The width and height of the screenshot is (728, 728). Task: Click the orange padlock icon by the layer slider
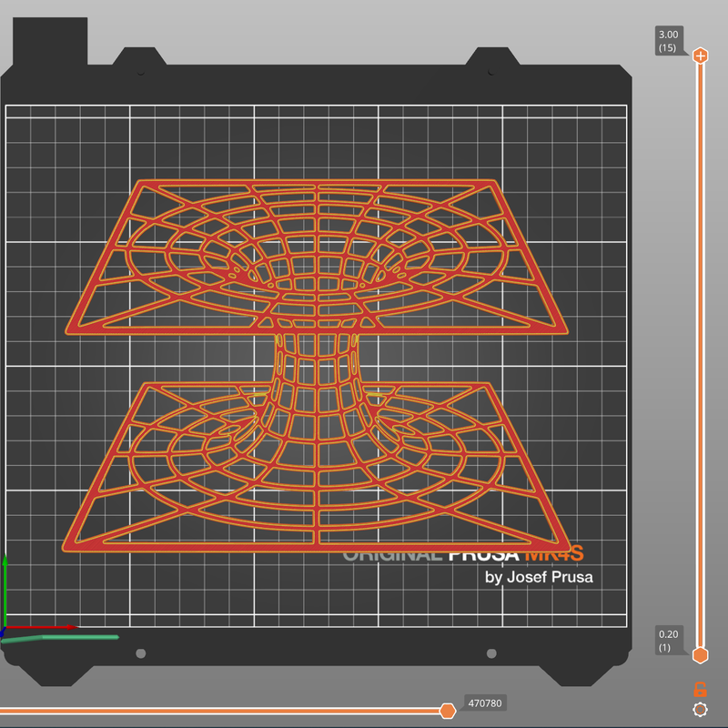(700, 690)
